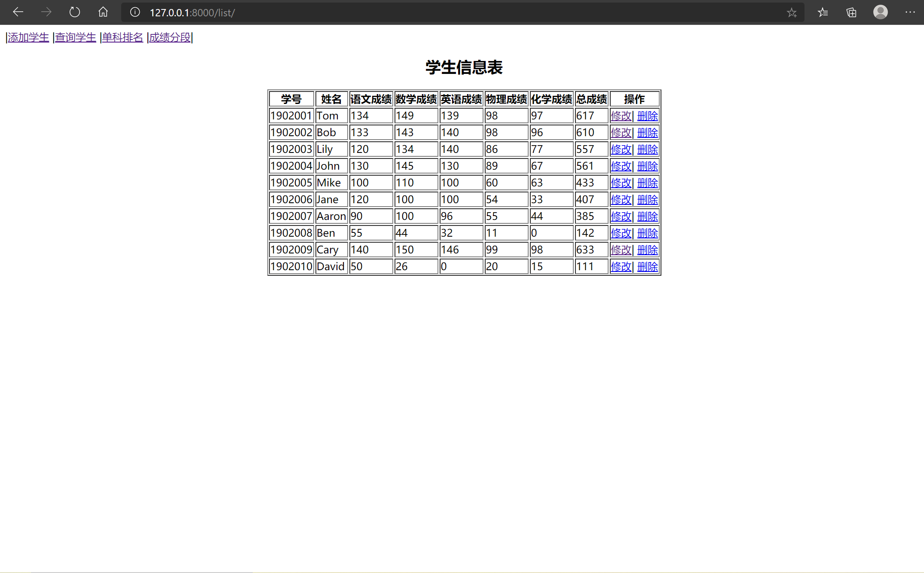Reload the page with refresh icon

click(x=74, y=12)
